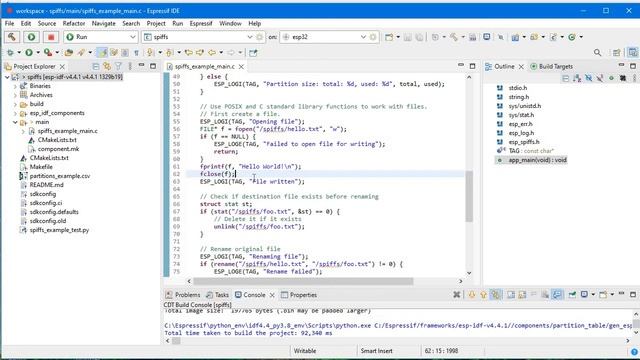640x360 pixels.
Task: Collapse the spiffs project tree node
Action: (7, 77)
